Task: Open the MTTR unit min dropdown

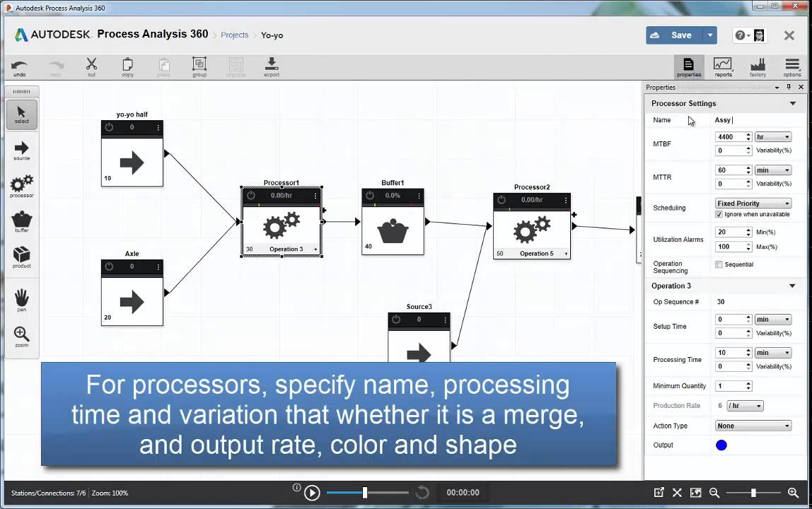Action: tap(772, 170)
